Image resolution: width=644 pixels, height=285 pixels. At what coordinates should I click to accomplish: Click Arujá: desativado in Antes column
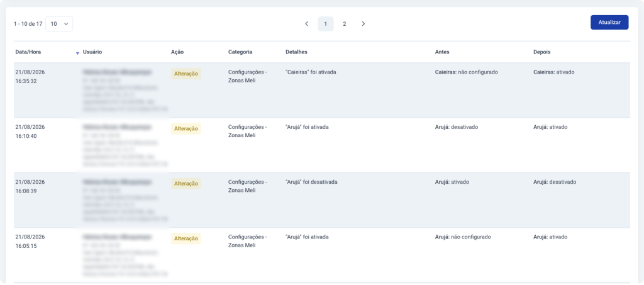pos(457,127)
